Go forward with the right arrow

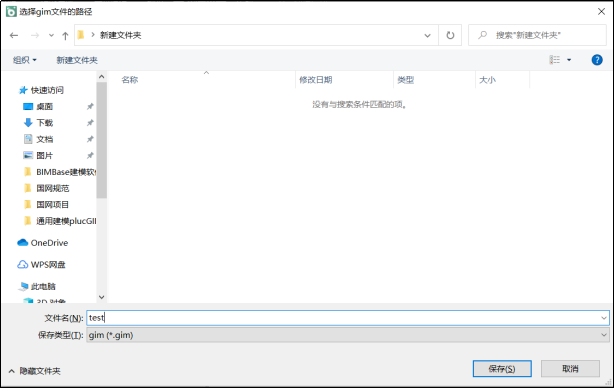coord(35,35)
